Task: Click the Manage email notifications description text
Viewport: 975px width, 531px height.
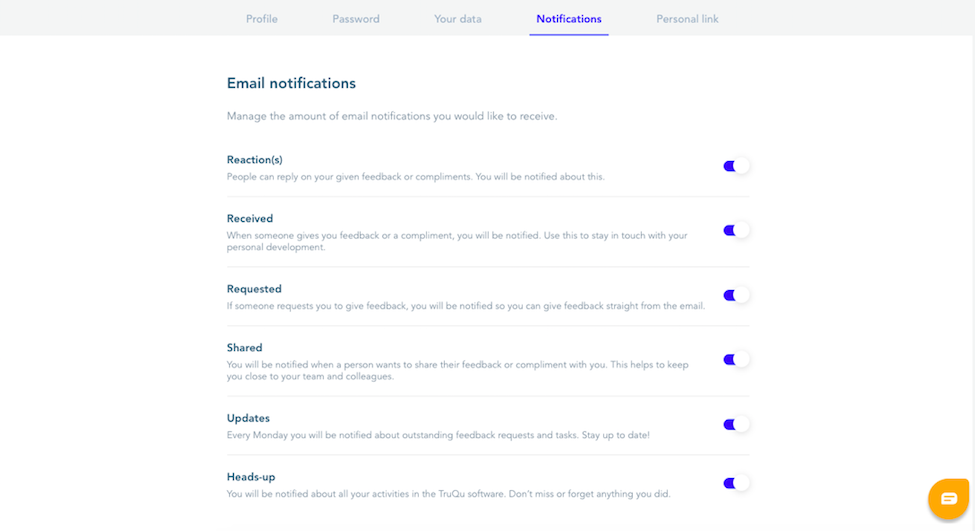Action: 392,116
